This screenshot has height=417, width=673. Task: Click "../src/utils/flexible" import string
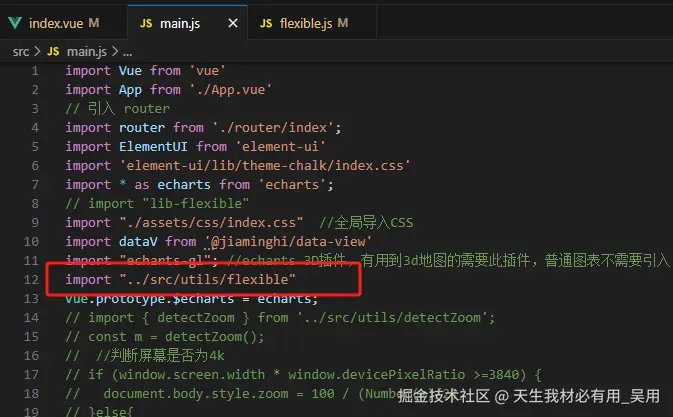click(207, 280)
